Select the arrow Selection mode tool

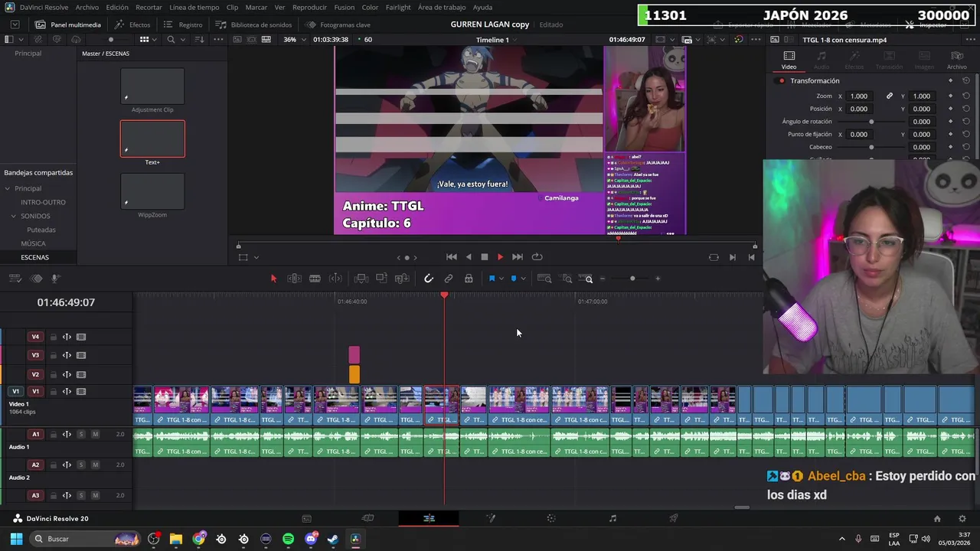[273, 279]
